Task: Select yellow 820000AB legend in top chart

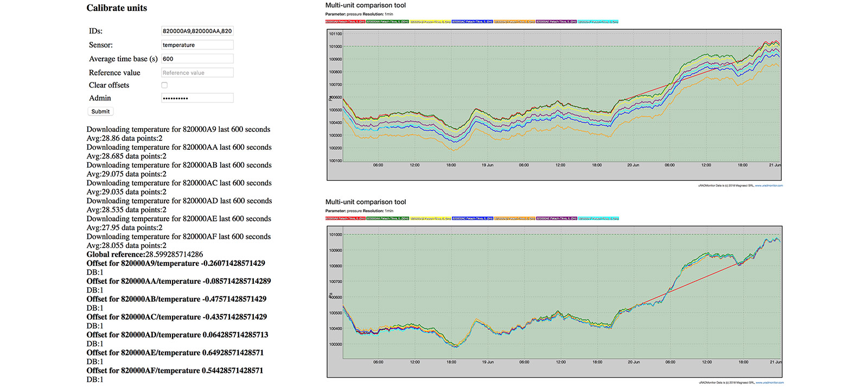Action: [x=430, y=22]
